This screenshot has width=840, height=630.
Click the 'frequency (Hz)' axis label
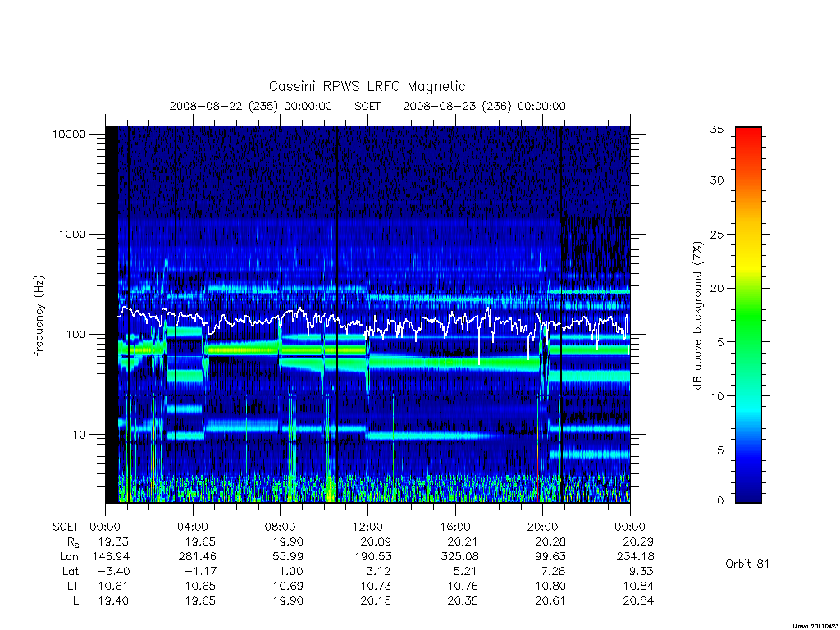(x=39, y=316)
